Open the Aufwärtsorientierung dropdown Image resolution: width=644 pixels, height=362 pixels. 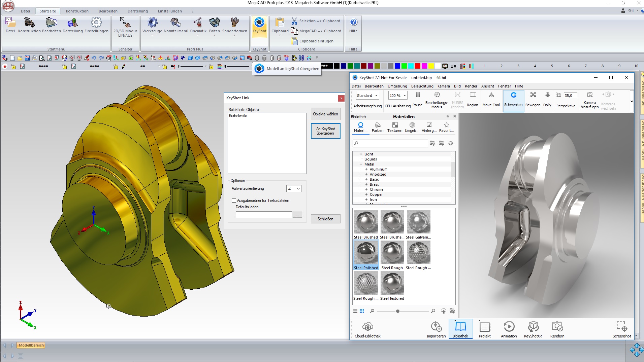pos(294,189)
